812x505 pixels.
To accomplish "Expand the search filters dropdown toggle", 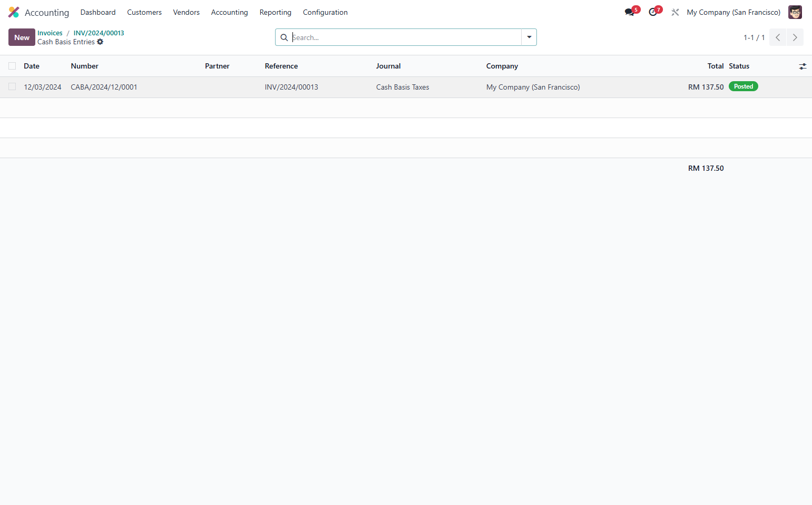I will pyautogui.click(x=529, y=37).
